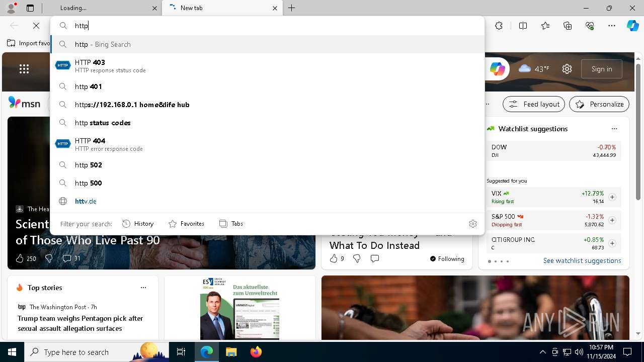Open the httv.de site suggestion
This screenshot has width=644, height=362.
tap(268, 201)
